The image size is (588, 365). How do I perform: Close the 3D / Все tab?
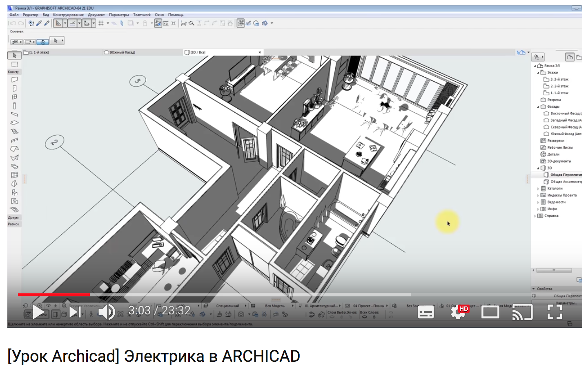(260, 52)
